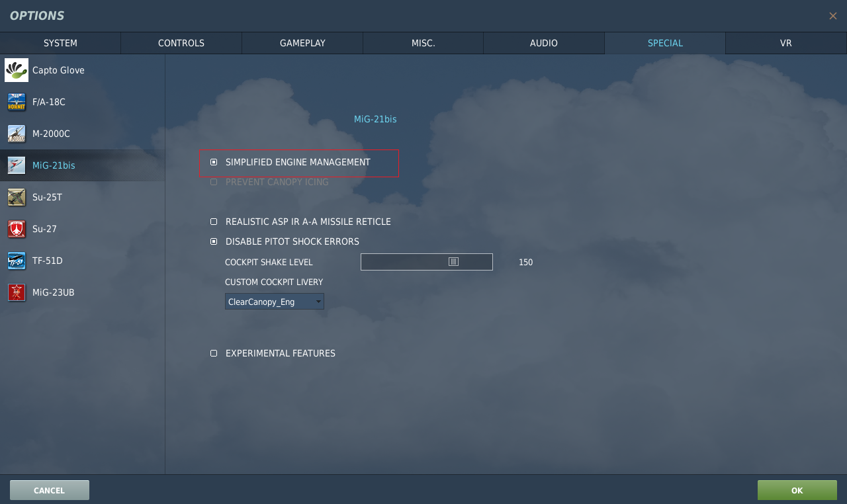Image resolution: width=847 pixels, height=504 pixels.
Task: Go to the Audio tab
Action: coord(544,43)
